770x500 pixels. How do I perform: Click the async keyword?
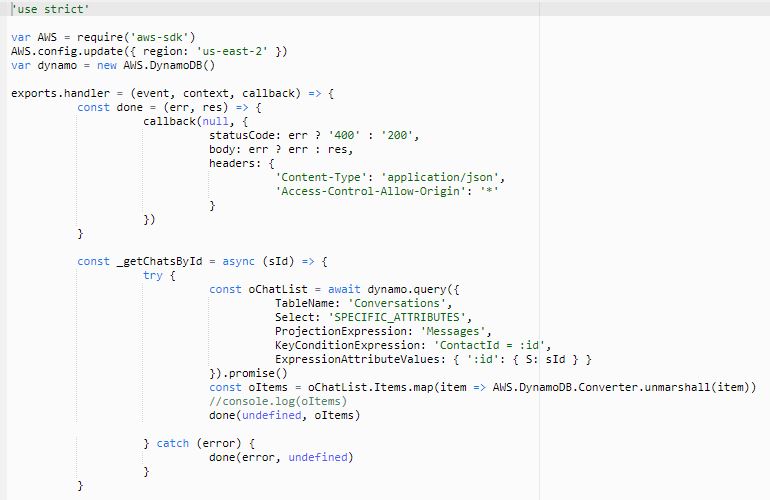click(x=239, y=261)
